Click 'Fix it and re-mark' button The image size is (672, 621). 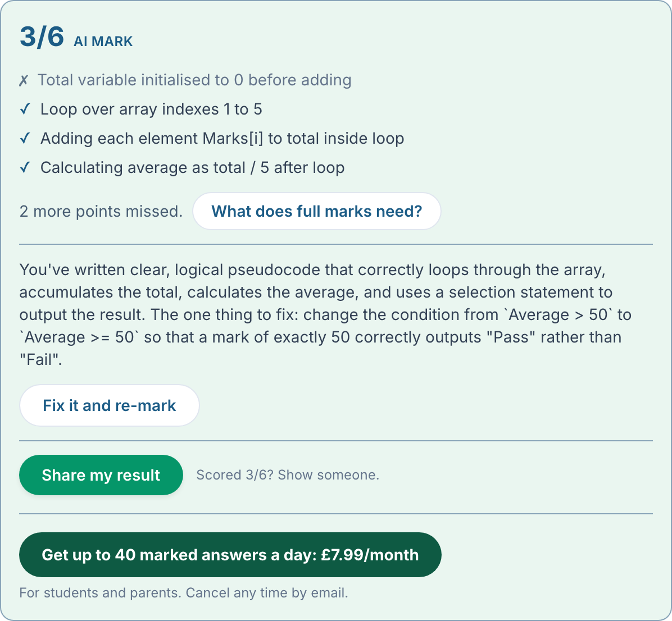tap(110, 405)
